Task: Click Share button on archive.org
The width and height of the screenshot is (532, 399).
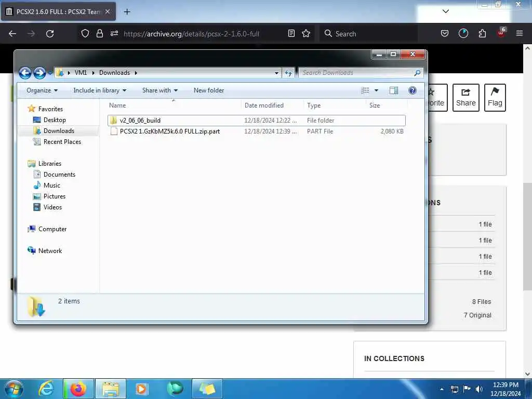Action: tap(466, 98)
